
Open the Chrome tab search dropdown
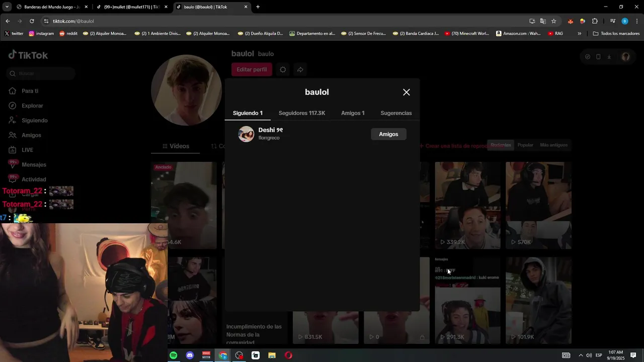click(7, 7)
